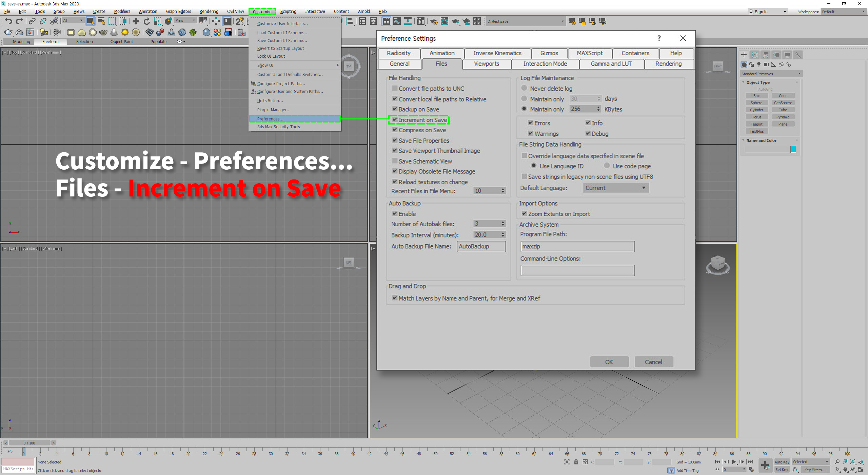Click the Undo arrow icon
Viewport: 868px width, 475px height.
(x=8, y=21)
